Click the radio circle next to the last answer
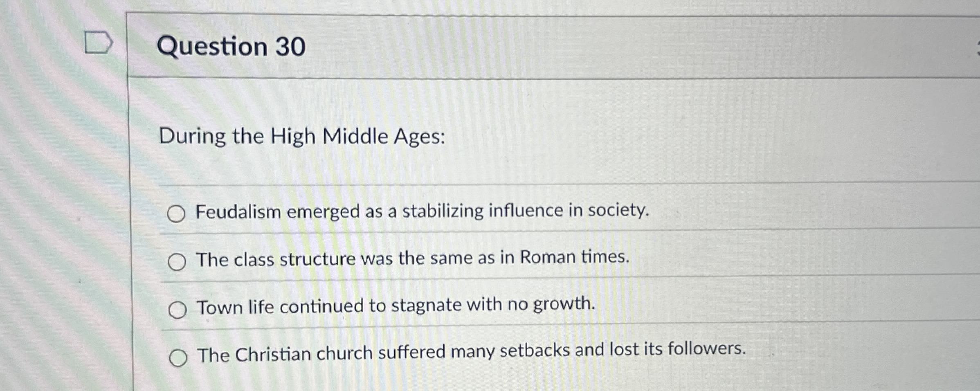980x391 pixels. tap(178, 358)
